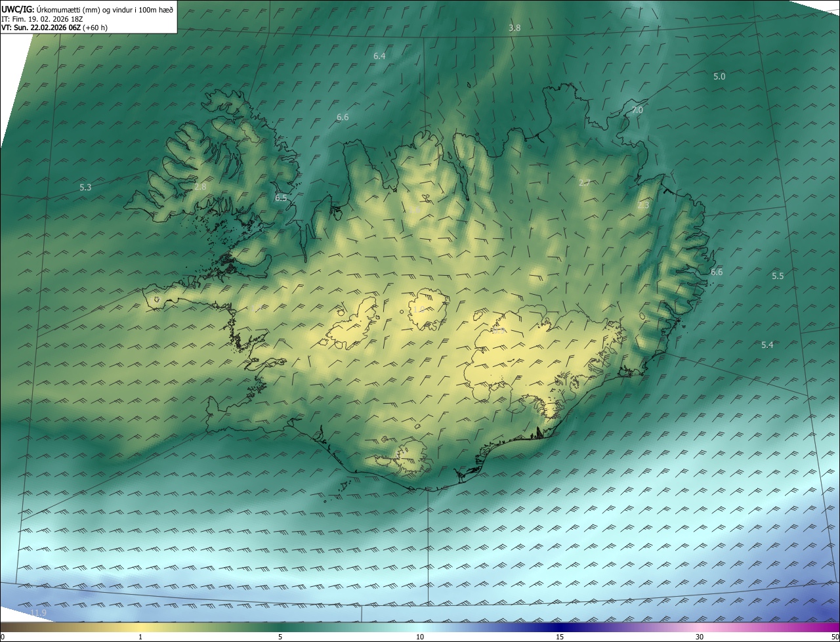Image resolution: width=840 pixels, height=642 pixels.
Task: Click the UWC/IG Úrkomumætti title line
Action: click(x=87, y=9)
